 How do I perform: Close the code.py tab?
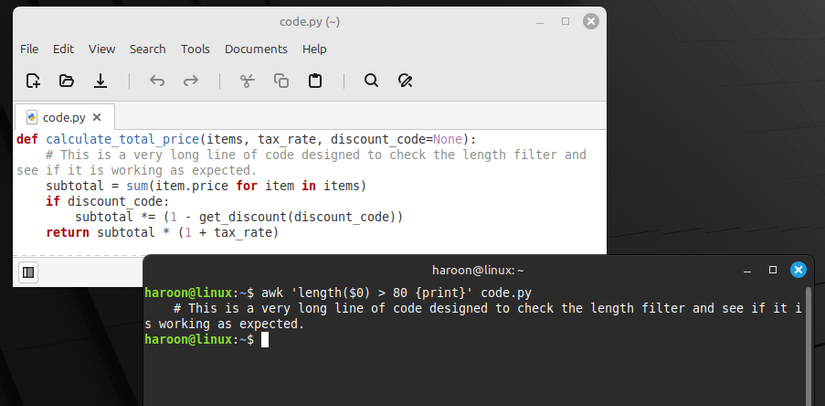(99, 117)
